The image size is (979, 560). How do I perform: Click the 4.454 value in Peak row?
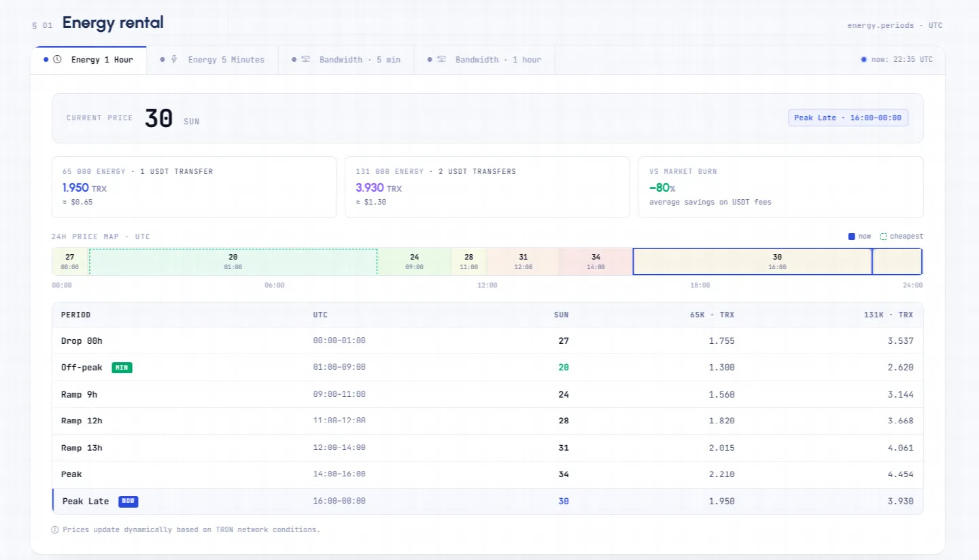click(901, 474)
